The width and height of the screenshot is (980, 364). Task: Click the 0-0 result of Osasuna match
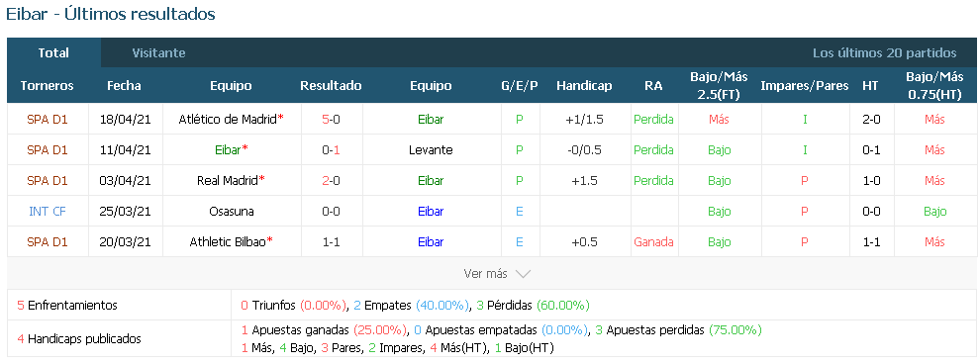[332, 211]
